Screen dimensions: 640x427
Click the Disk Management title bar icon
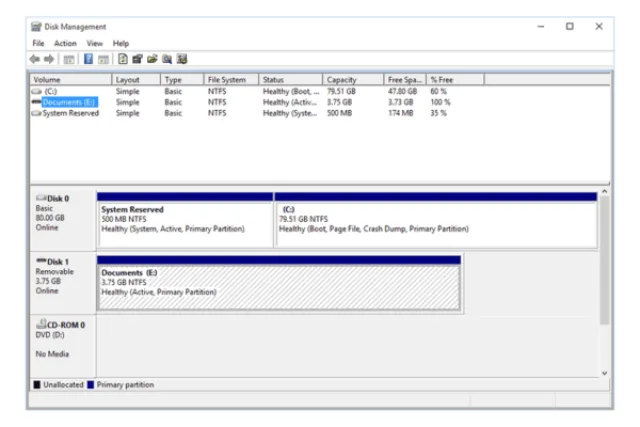(36, 27)
